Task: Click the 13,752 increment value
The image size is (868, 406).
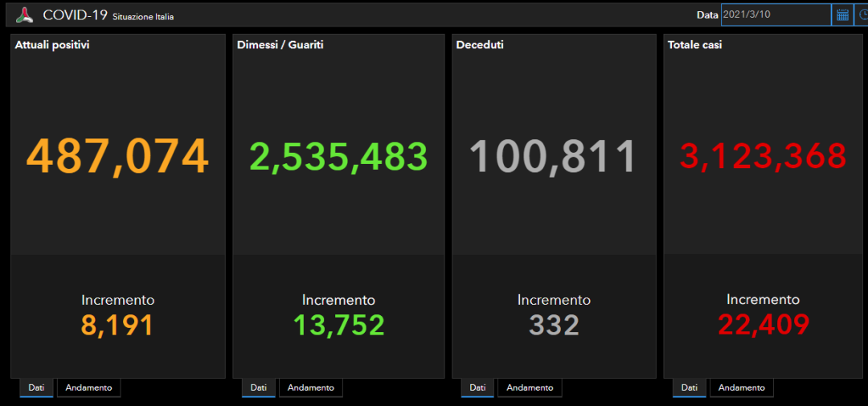Action: tap(339, 326)
